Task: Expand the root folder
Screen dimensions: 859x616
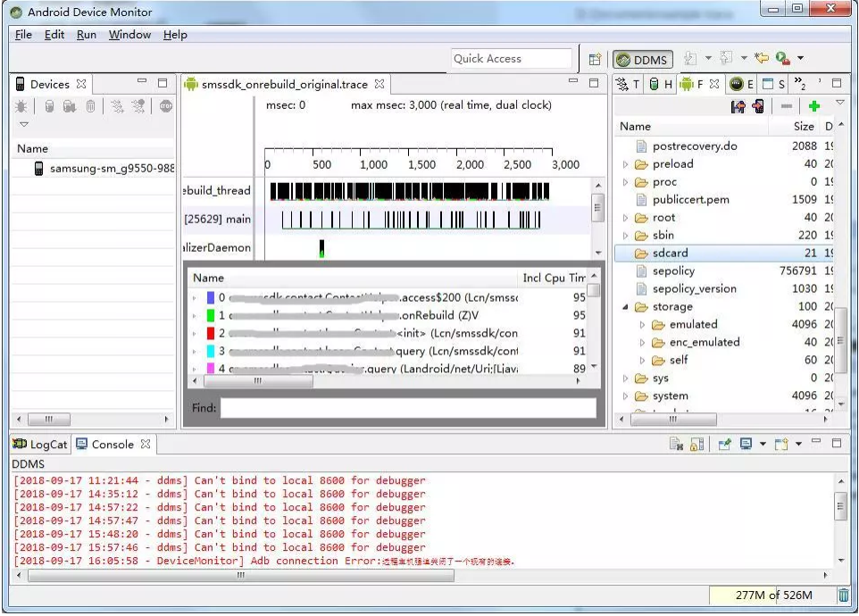Action: 625,218
